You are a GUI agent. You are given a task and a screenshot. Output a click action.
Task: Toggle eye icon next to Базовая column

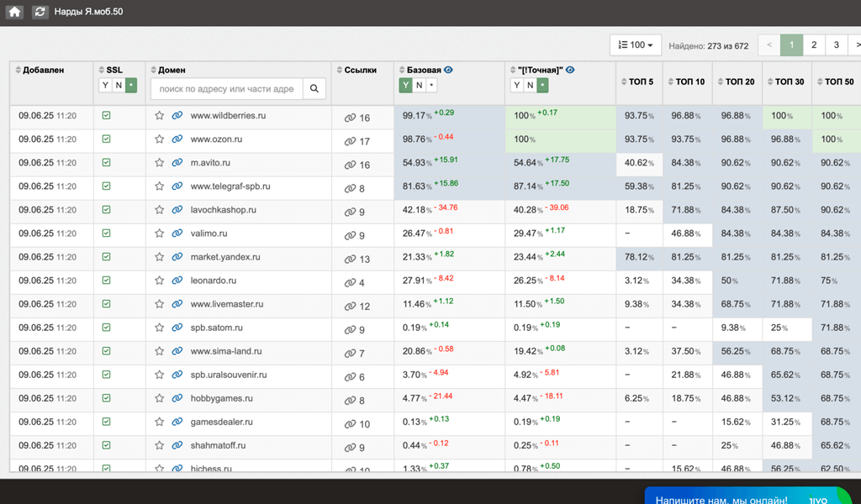(448, 71)
